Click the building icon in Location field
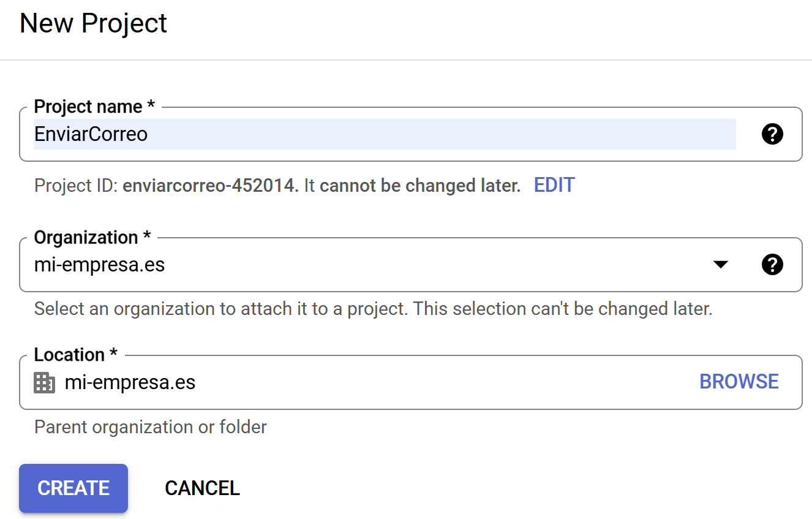 click(44, 382)
